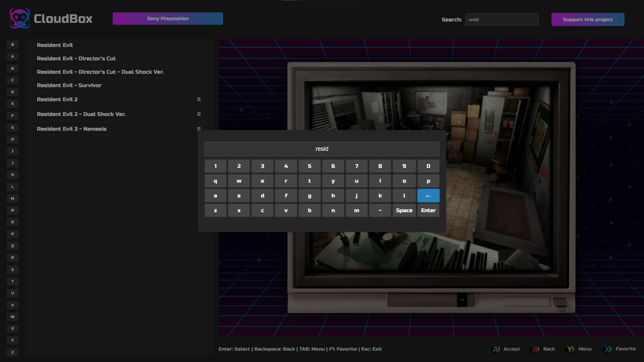Jump to letter T in alphabet index
This screenshot has width=644, height=362.
[x=12, y=281]
